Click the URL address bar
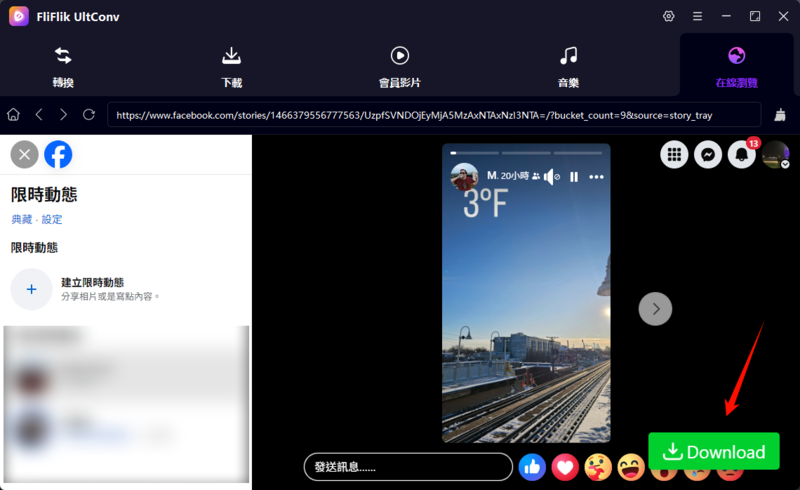800x490 pixels. tap(434, 115)
